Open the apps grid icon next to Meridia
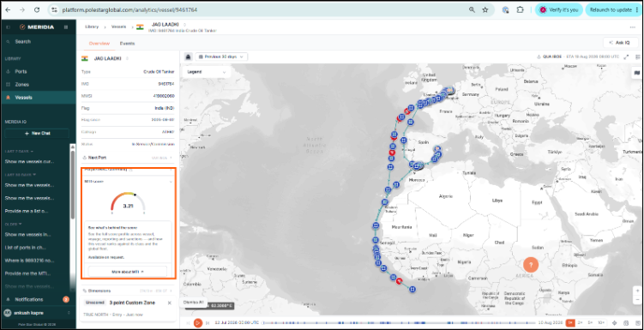644x330 pixels. coord(66,27)
